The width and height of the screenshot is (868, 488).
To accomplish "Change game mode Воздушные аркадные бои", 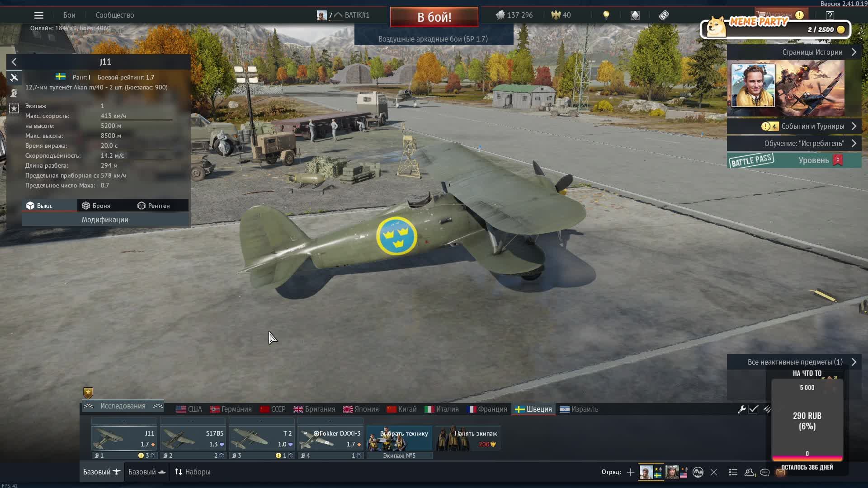I will pos(433,39).
